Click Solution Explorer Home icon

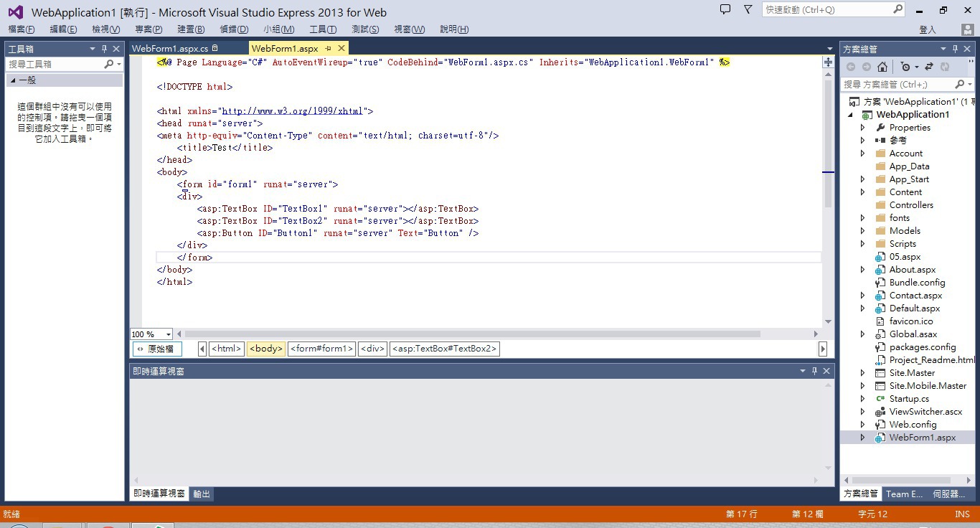pos(882,67)
